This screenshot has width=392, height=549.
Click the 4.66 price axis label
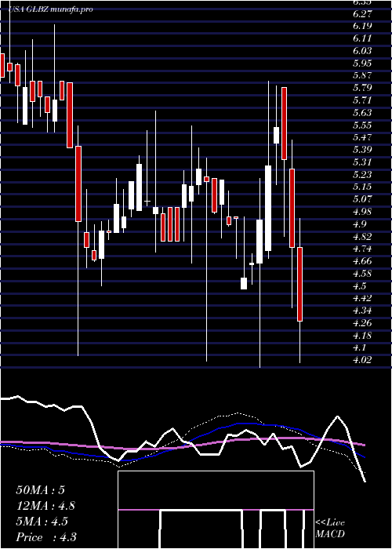point(362,261)
